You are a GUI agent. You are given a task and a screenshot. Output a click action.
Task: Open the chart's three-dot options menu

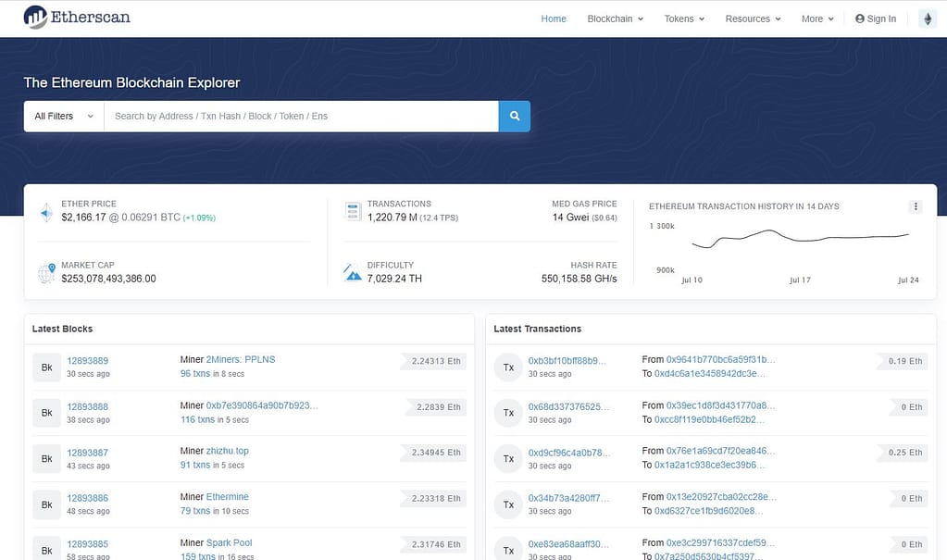(x=916, y=206)
